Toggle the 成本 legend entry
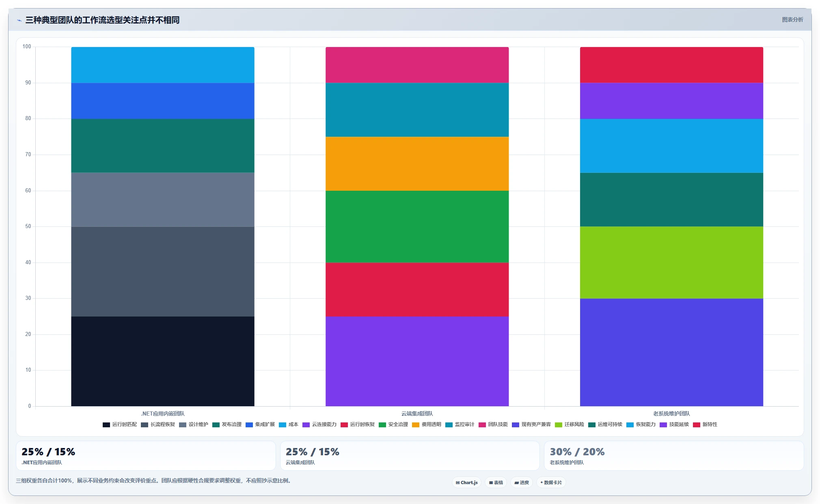The image size is (820, 504). click(x=289, y=424)
